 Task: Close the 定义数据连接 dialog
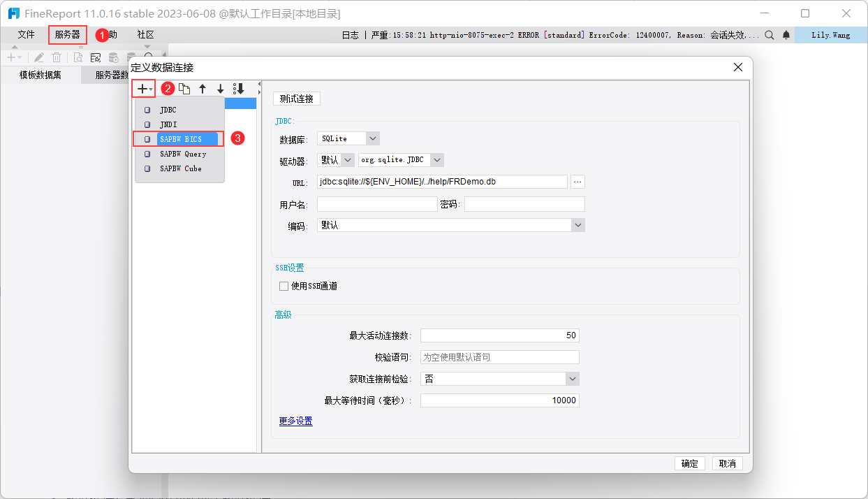click(737, 67)
